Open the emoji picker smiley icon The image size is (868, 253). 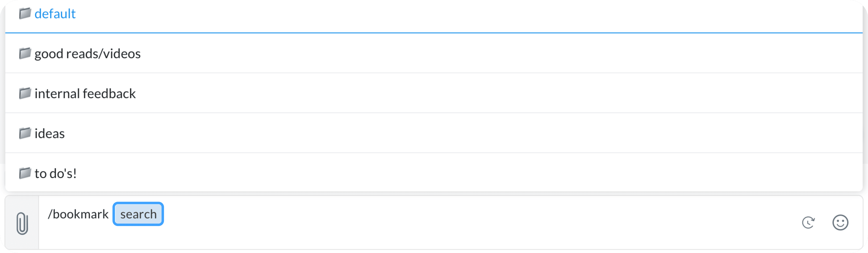[x=840, y=223]
